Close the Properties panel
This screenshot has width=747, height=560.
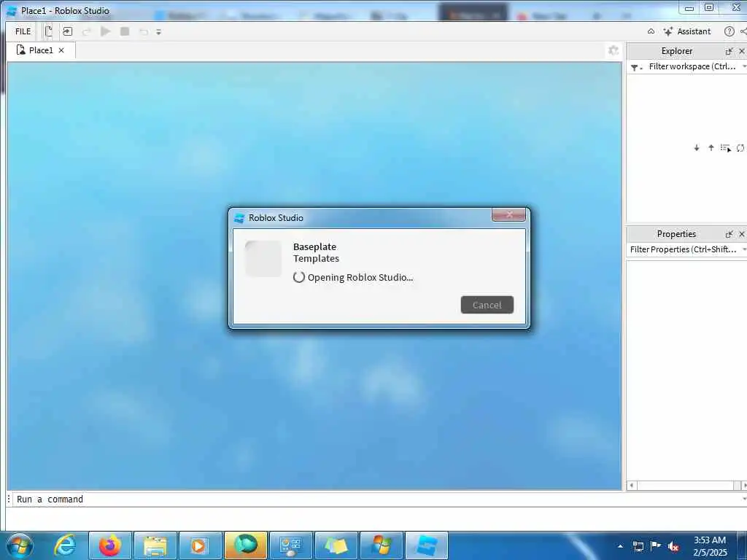tap(742, 234)
